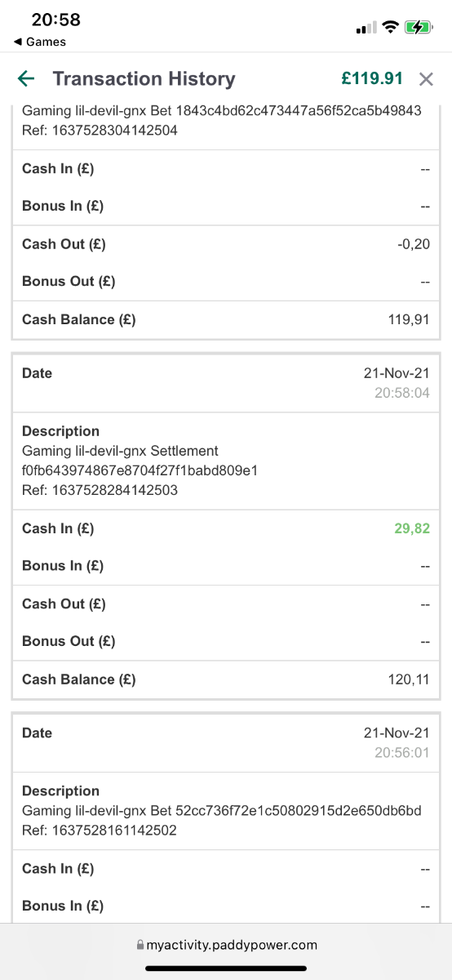Close the Transaction History panel

[x=426, y=78]
